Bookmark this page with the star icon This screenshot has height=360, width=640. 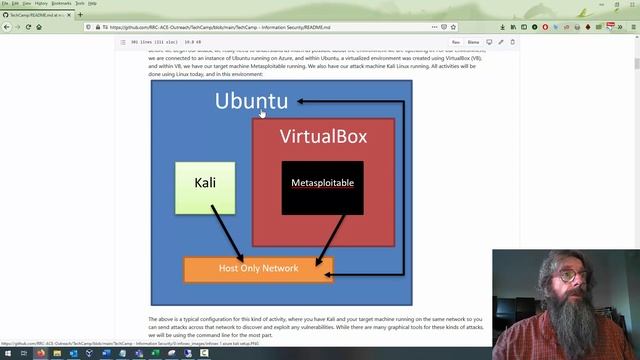[x=453, y=27]
